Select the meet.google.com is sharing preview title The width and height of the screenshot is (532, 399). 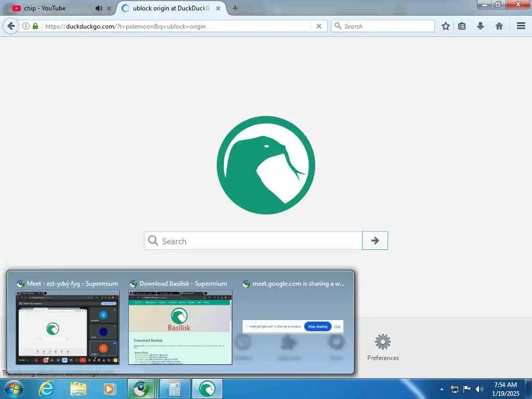(x=298, y=284)
